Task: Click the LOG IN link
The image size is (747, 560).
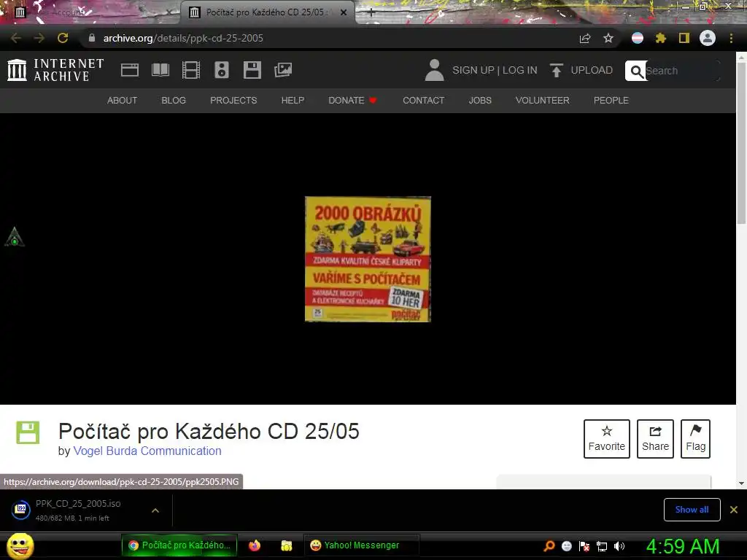Action: 519,70
